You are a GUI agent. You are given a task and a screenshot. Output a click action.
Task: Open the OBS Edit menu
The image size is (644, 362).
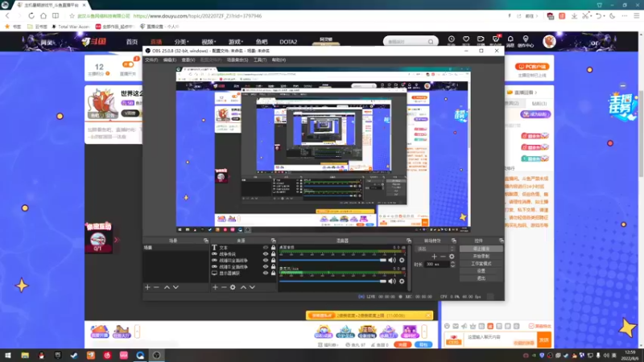170,60
